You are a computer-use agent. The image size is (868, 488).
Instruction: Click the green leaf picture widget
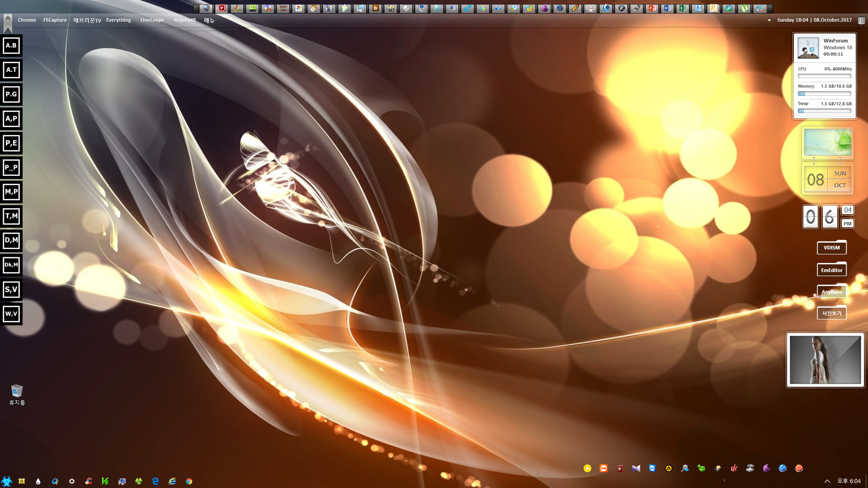coord(827,142)
